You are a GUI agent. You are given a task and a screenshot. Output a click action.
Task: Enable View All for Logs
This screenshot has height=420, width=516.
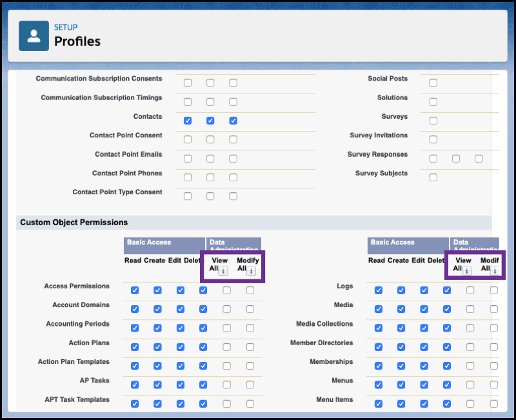tap(470, 290)
